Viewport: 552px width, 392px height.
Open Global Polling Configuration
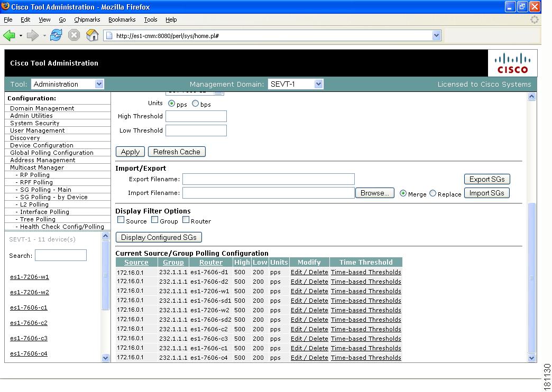click(x=52, y=153)
